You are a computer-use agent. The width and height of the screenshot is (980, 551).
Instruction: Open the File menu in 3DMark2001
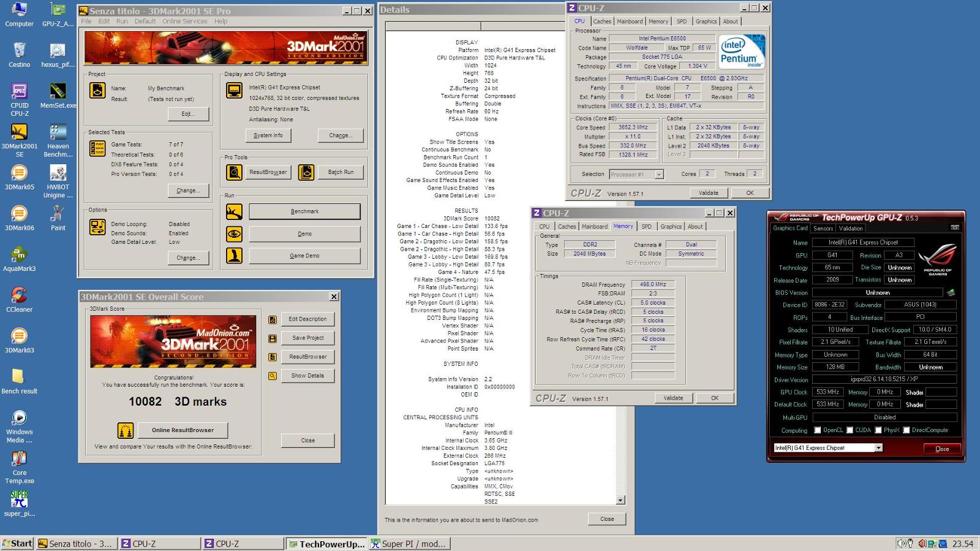[x=86, y=21]
